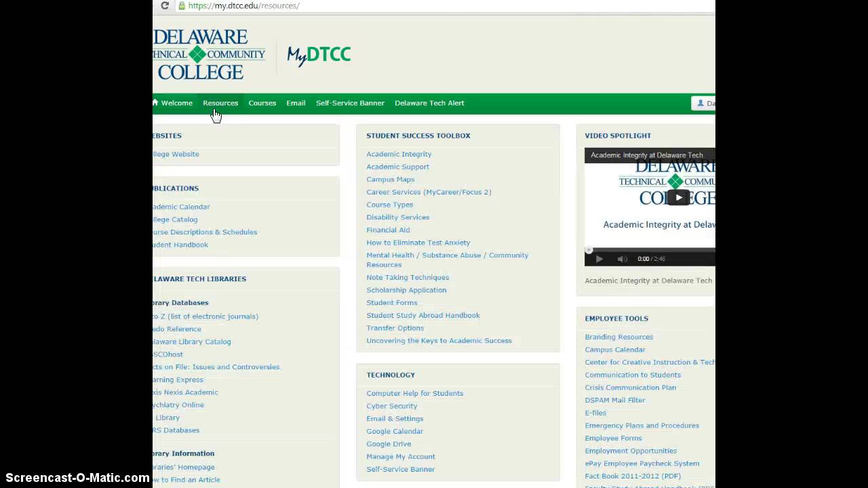Screen dimensions: 868x488
Task: Open the Student Forms link
Action: pos(392,302)
